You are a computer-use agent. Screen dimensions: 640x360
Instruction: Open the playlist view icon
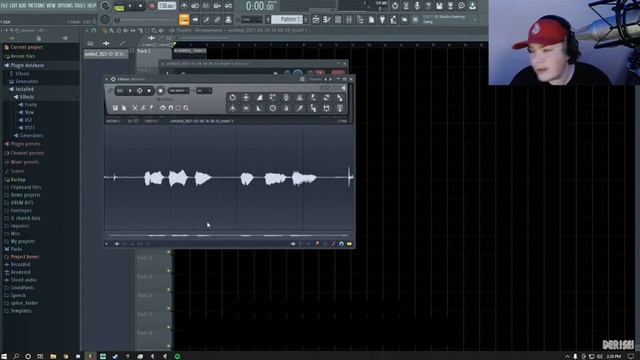pyautogui.click(x=316, y=19)
